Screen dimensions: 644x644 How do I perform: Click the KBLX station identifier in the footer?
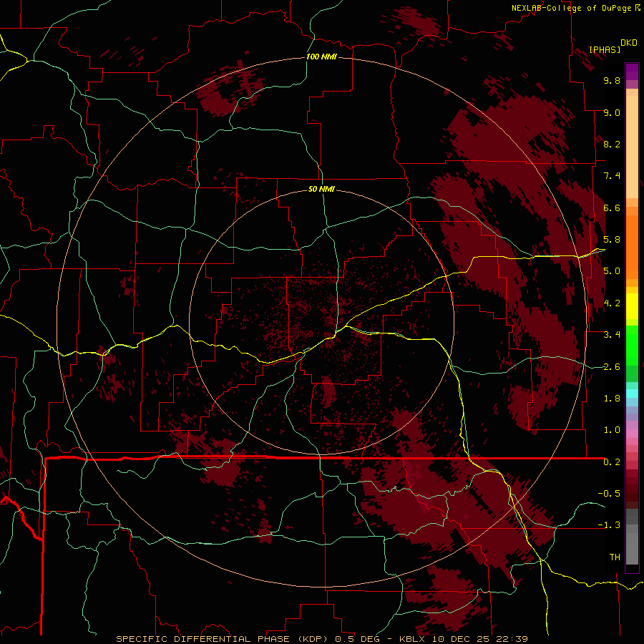click(412, 639)
